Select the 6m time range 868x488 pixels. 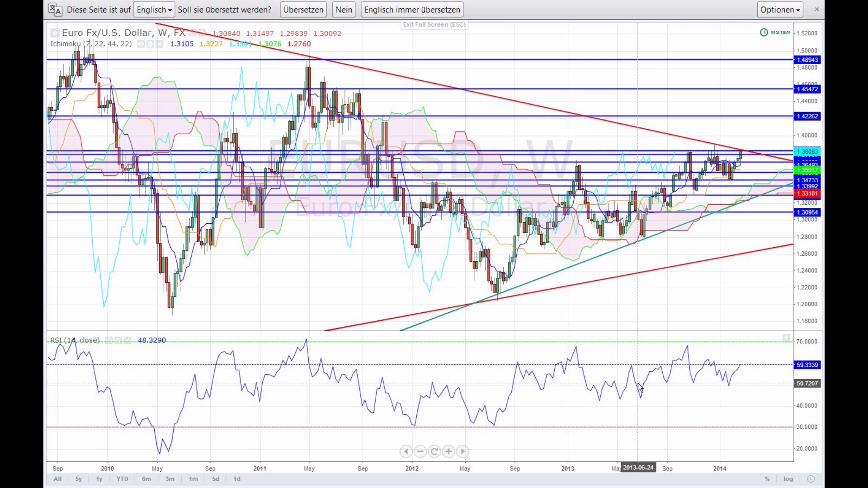tap(146, 479)
